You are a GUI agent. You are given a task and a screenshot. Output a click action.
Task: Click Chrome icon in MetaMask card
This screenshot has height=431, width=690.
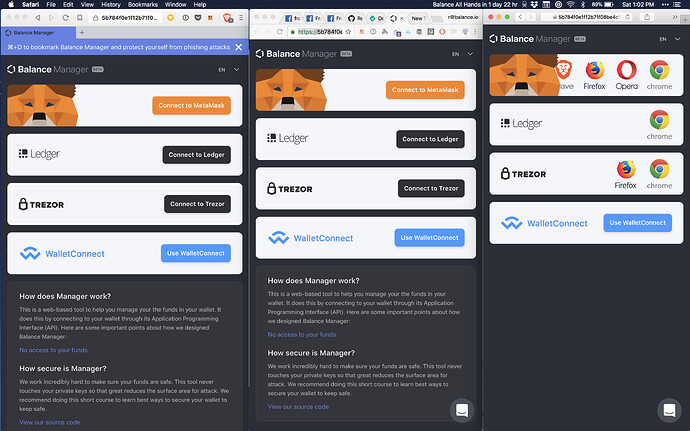click(x=659, y=75)
